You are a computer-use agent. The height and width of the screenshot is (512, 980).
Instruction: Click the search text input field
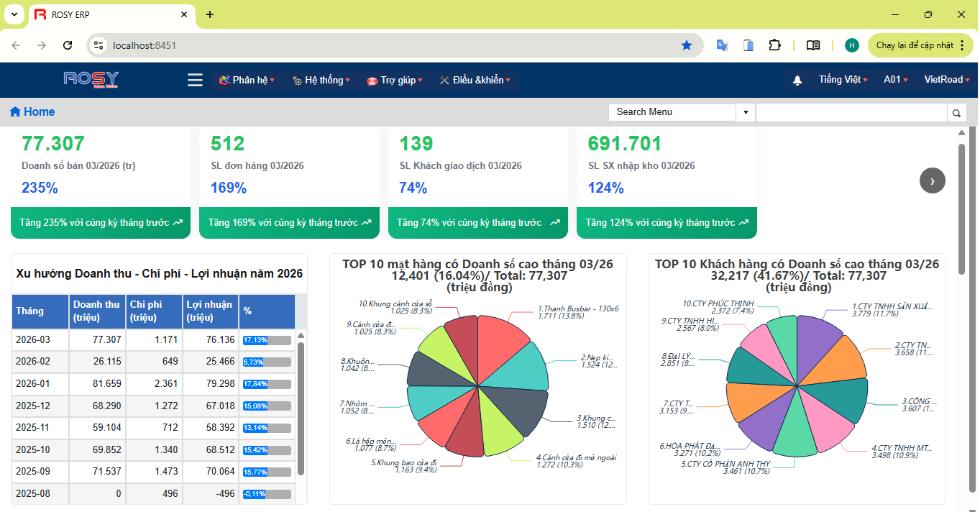[x=851, y=112]
